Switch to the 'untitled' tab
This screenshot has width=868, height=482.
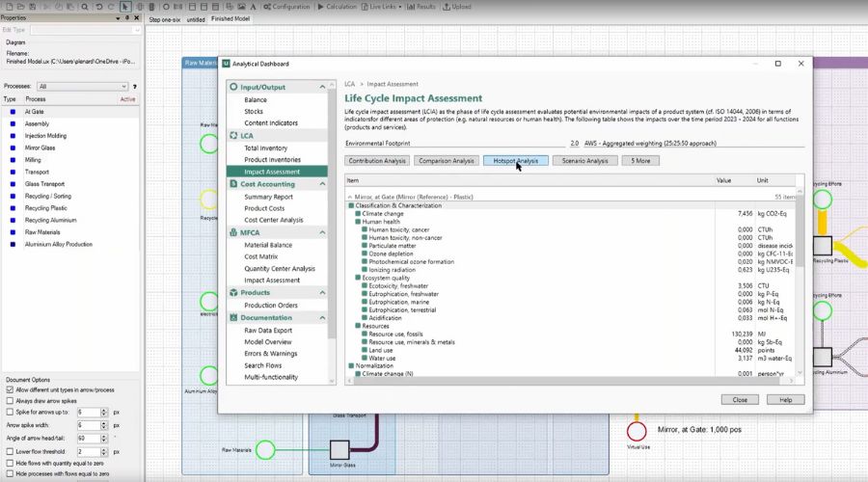click(x=196, y=19)
